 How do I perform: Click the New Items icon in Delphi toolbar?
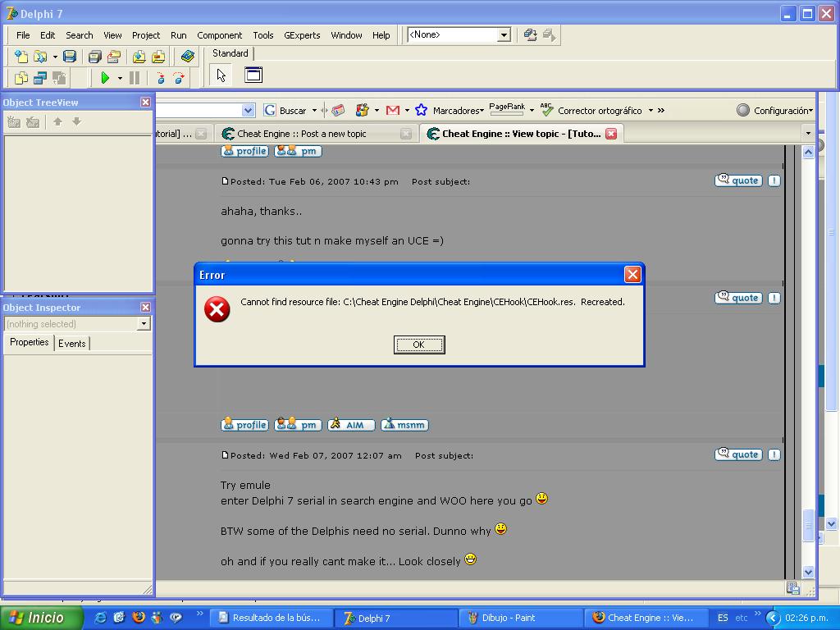21,57
